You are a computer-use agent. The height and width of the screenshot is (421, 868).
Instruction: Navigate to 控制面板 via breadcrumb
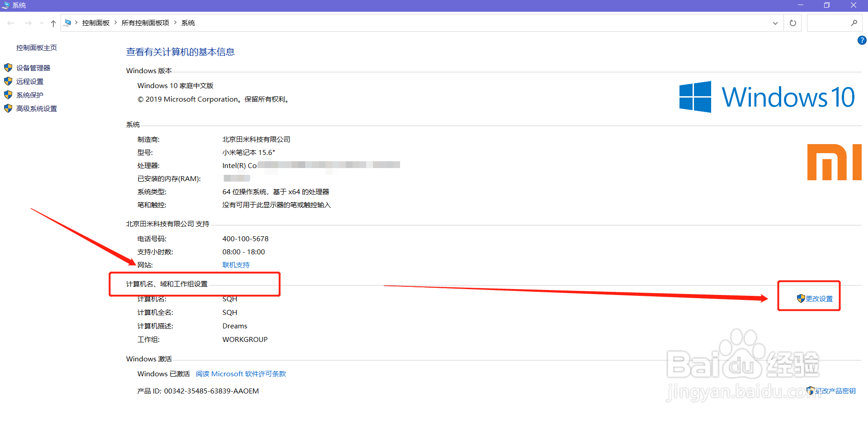click(96, 22)
